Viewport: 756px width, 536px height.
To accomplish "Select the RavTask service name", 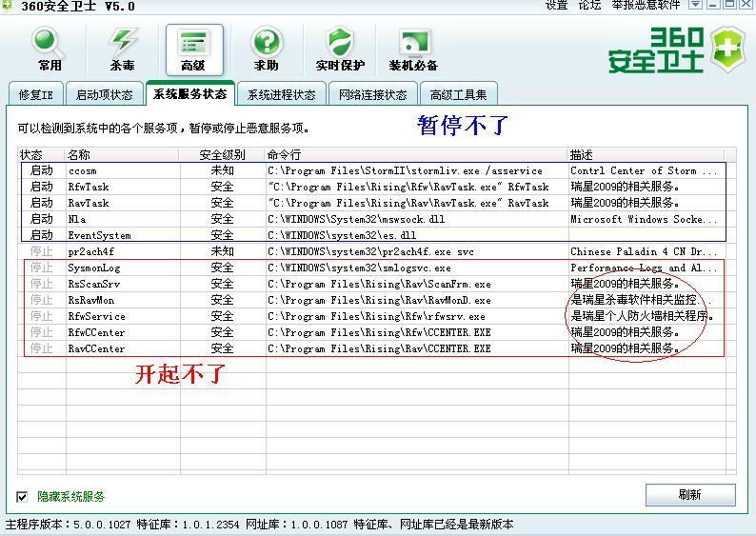I will click(x=89, y=203).
